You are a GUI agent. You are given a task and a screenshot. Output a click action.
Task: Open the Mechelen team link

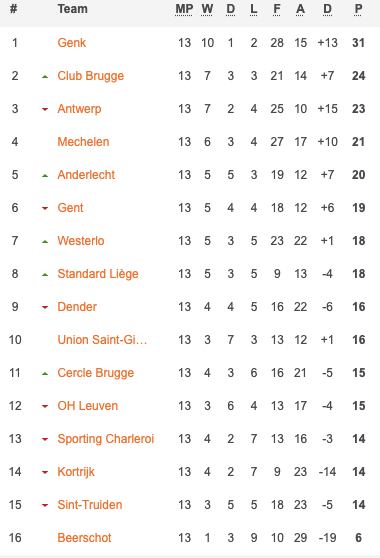point(83,142)
